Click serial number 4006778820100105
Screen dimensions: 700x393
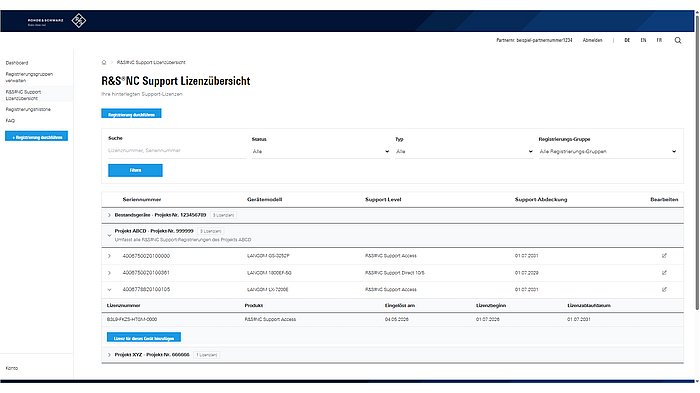[146, 290]
